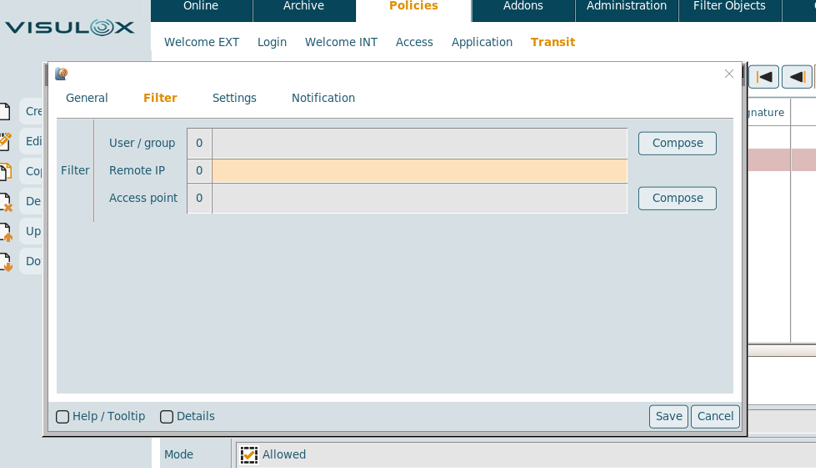The height and width of the screenshot is (468, 816).
Task: Enable the Help / Tooltip checkbox
Action: pyautogui.click(x=63, y=417)
